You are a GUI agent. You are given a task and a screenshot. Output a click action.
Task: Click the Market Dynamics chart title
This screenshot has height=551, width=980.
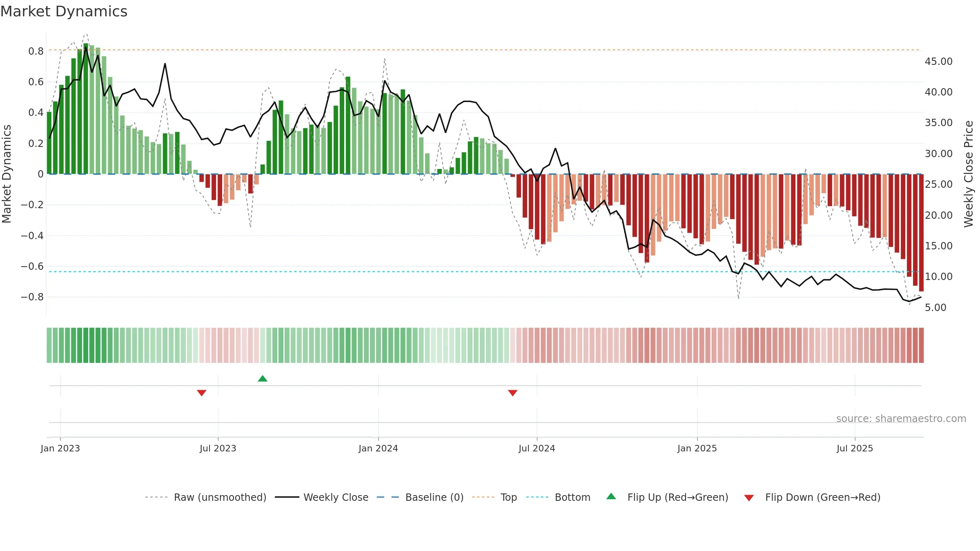[x=64, y=11]
